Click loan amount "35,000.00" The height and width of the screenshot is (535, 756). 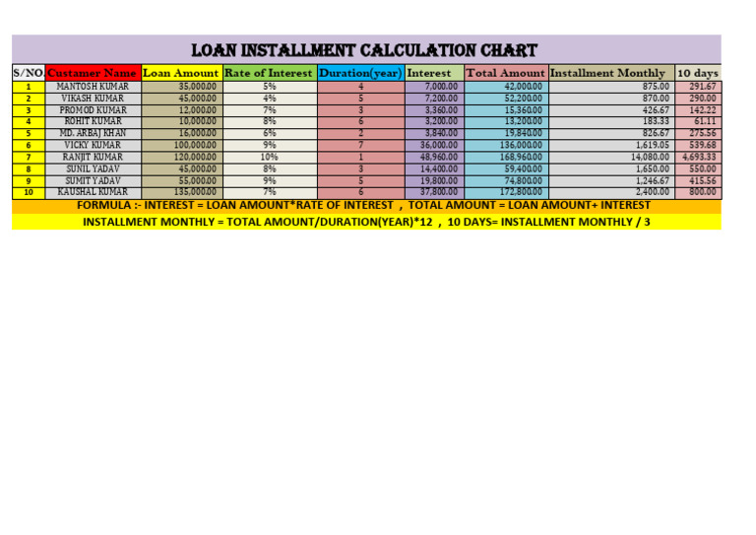[x=182, y=87]
